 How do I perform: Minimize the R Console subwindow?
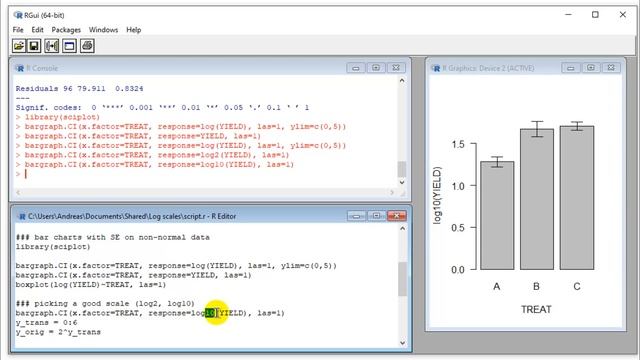click(356, 68)
